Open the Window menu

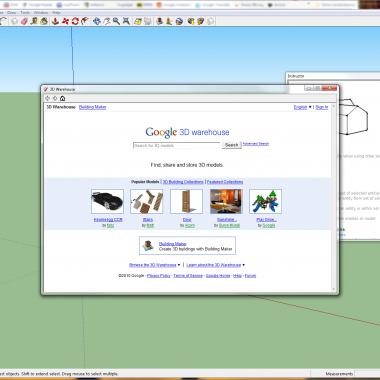pyautogui.click(x=41, y=13)
